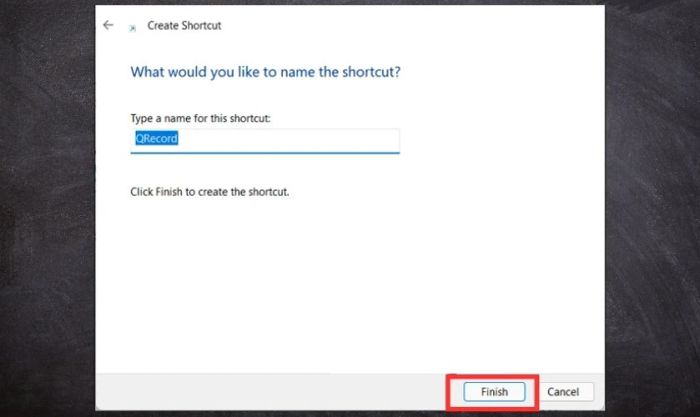Click Finish to create the shortcut

coord(494,392)
